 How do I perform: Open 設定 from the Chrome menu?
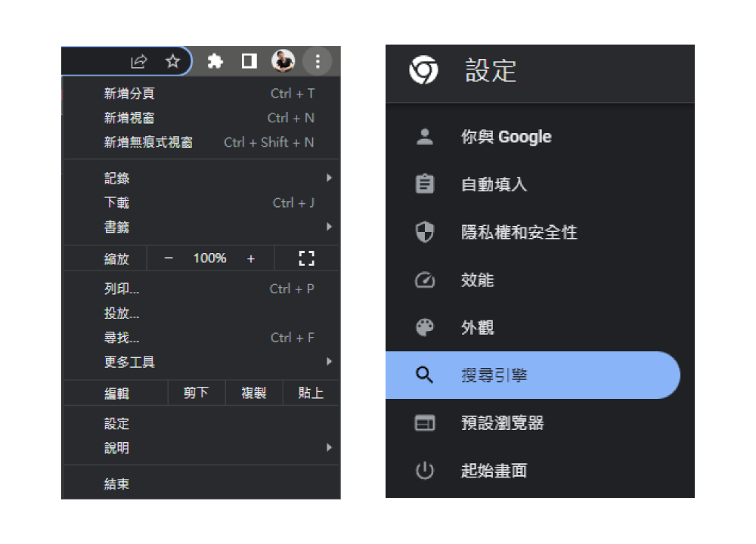(x=117, y=424)
